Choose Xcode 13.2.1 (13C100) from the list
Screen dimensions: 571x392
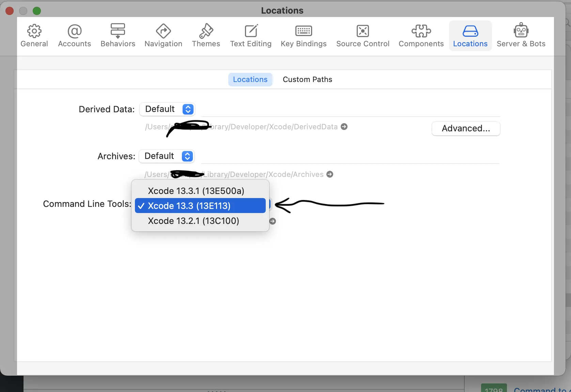point(200,221)
